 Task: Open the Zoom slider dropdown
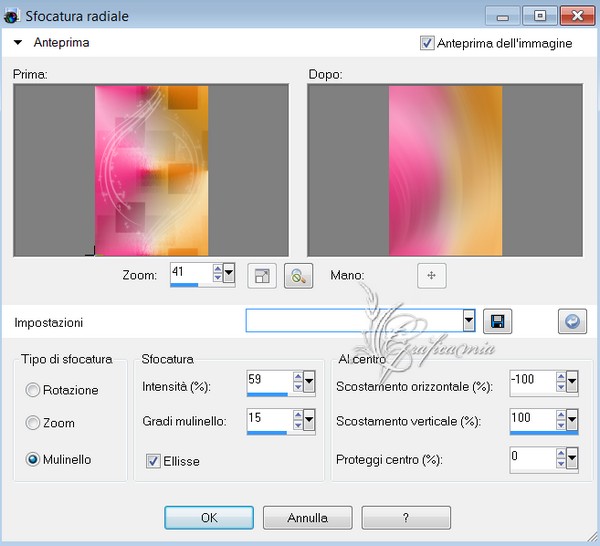[x=229, y=273]
